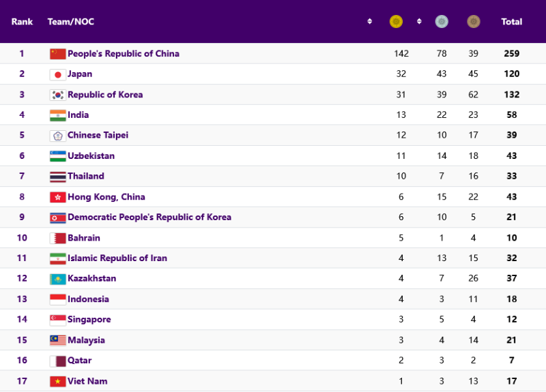Select Japan's total of 120

[511, 74]
